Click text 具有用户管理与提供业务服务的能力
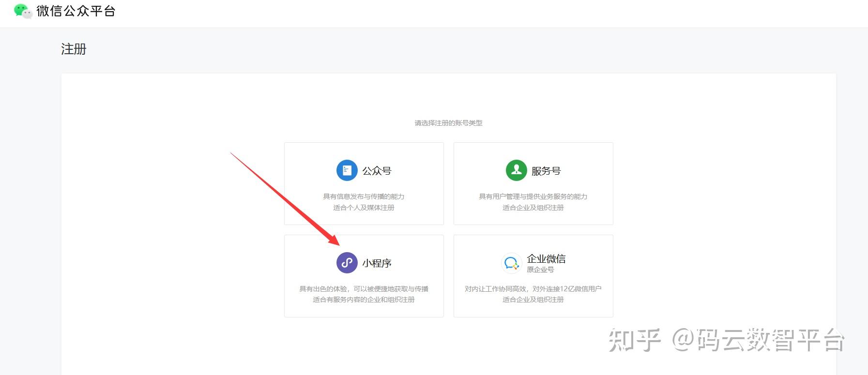 (533, 196)
